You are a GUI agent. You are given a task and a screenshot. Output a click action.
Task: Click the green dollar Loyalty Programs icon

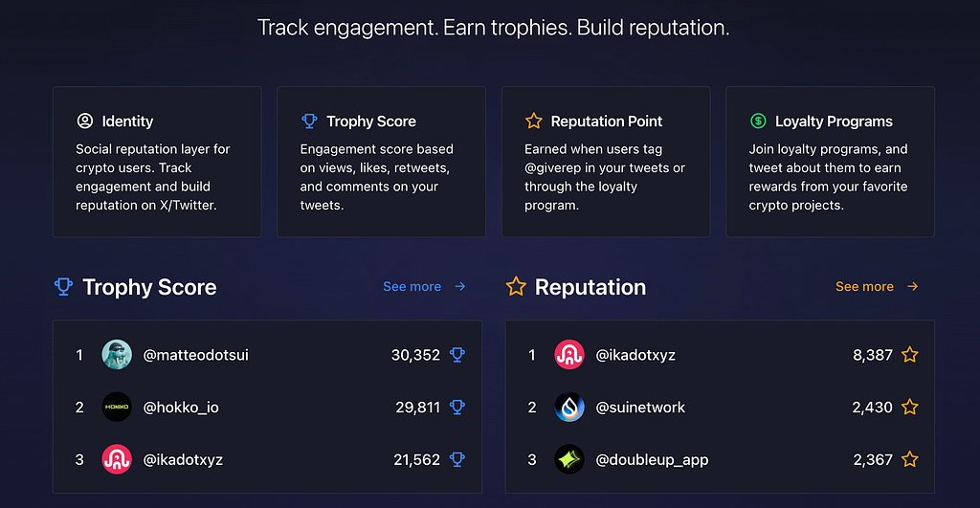(x=758, y=121)
